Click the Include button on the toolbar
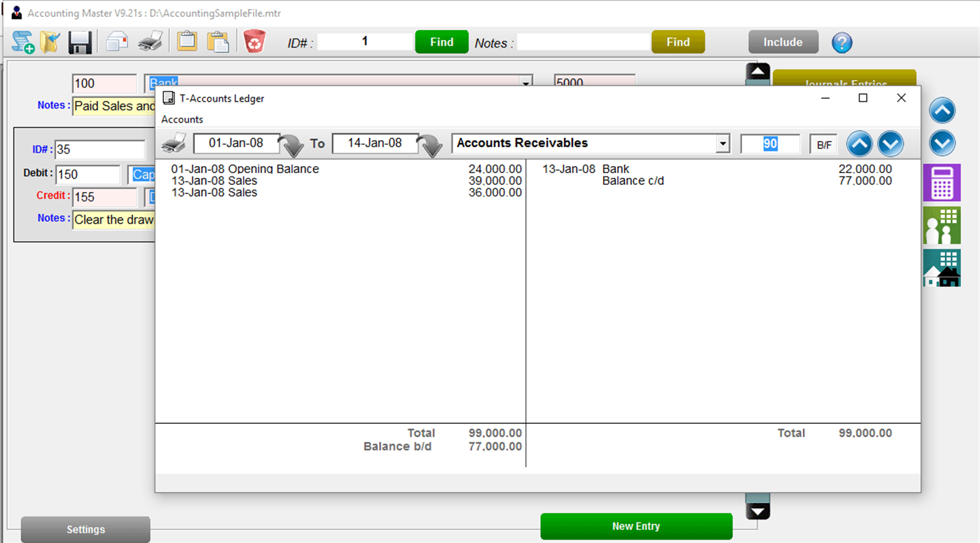Screen dimensions: 980x543 (783, 42)
